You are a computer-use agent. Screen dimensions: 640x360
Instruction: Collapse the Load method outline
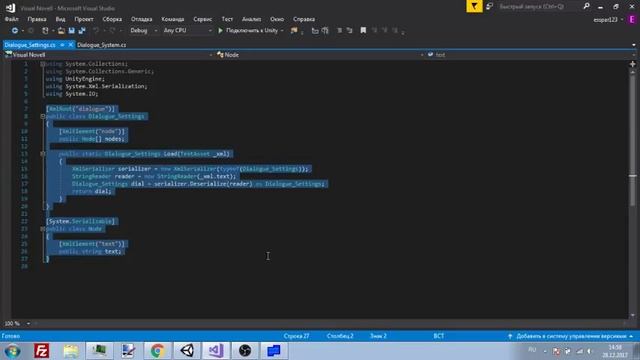point(42,154)
